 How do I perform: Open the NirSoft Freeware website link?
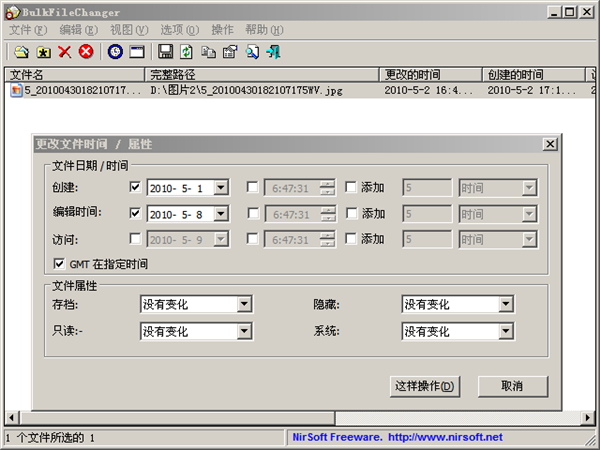(397, 437)
